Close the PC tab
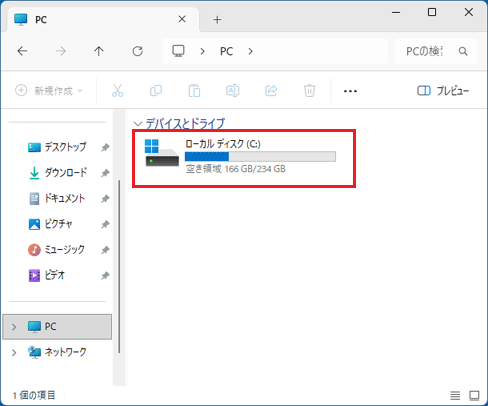488x406 pixels. pos(182,19)
